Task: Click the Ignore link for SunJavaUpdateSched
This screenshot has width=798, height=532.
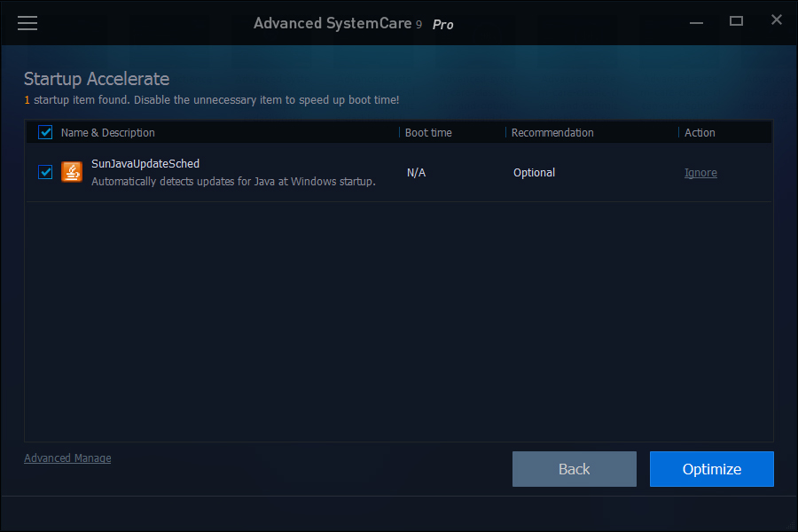Action: (x=700, y=173)
